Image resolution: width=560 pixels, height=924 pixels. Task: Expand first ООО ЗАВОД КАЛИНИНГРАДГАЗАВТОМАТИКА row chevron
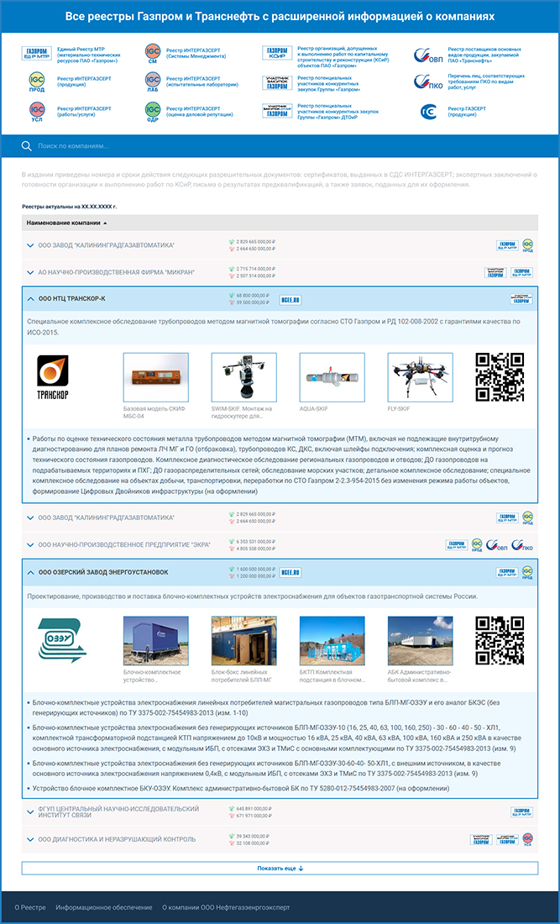pos(30,245)
